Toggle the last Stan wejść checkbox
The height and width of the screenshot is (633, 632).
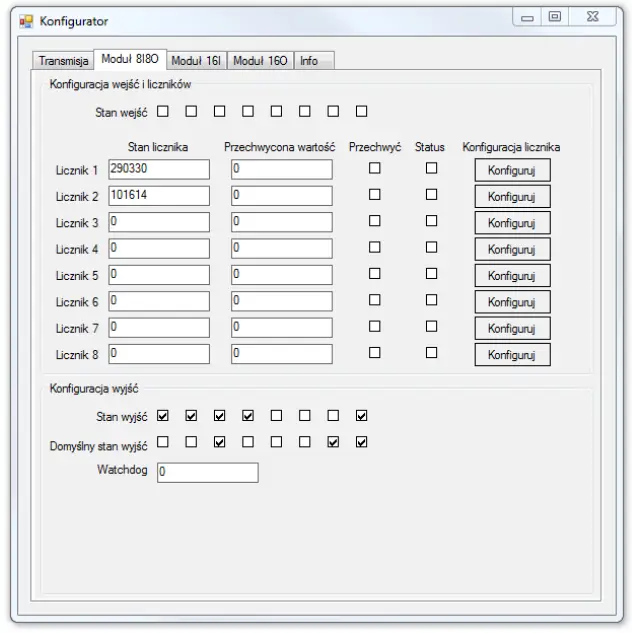tap(362, 111)
